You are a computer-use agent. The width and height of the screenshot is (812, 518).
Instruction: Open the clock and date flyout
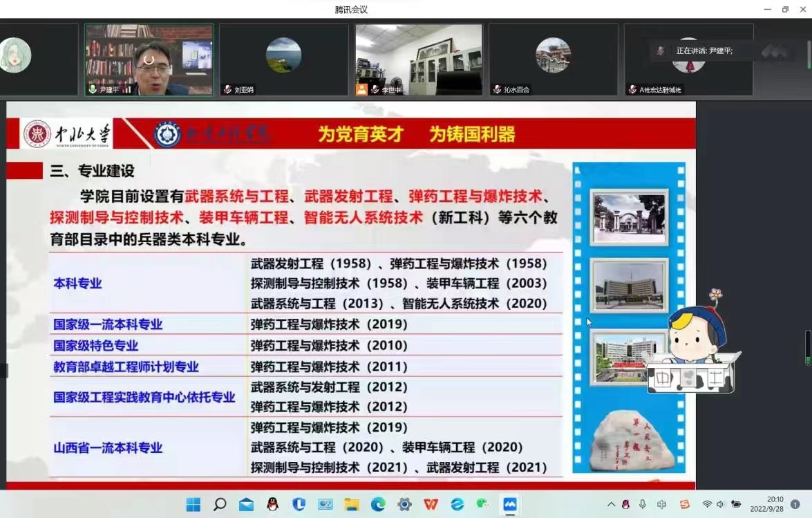[x=775, y=504]
